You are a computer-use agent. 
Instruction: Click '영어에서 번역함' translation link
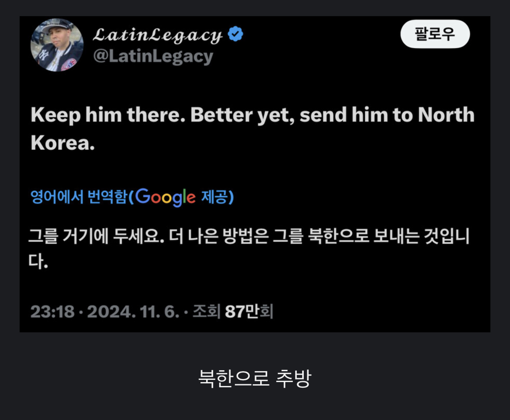tap(78, 197)
